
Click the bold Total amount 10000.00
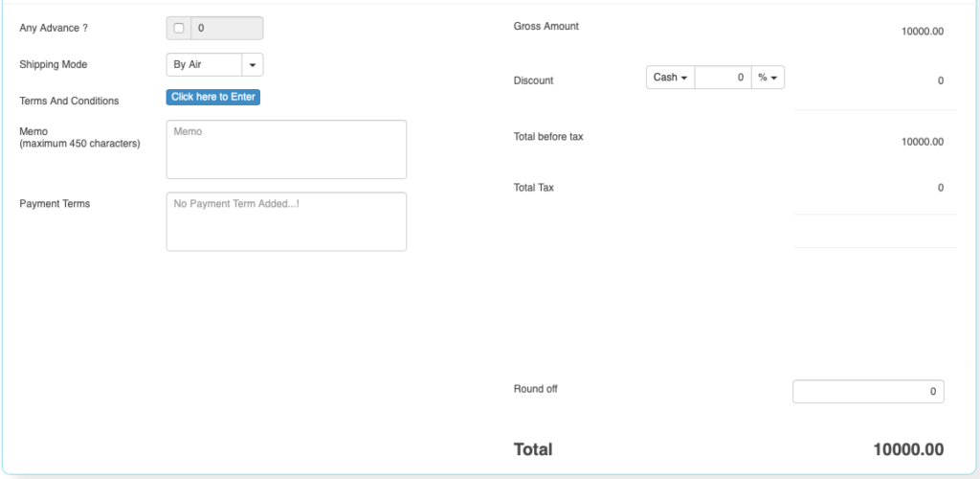[908, 449]
